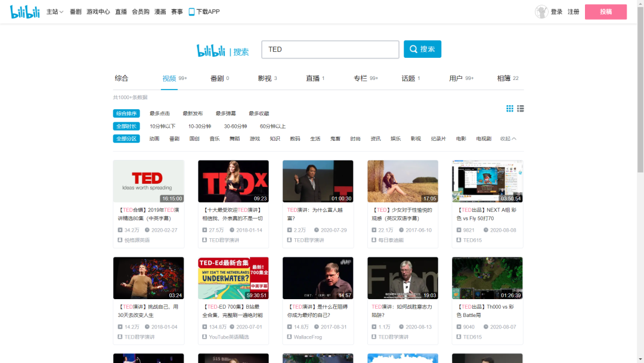This screenshot has height=363, width=644.
Task: Click the uploader icon beside YouTube英语精选
Action: (205, 337)
